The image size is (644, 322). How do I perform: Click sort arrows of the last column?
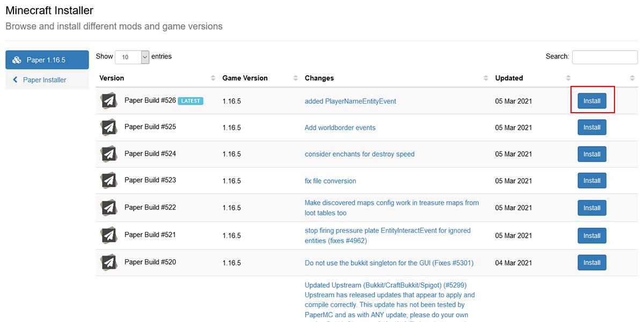coord(632,78)
